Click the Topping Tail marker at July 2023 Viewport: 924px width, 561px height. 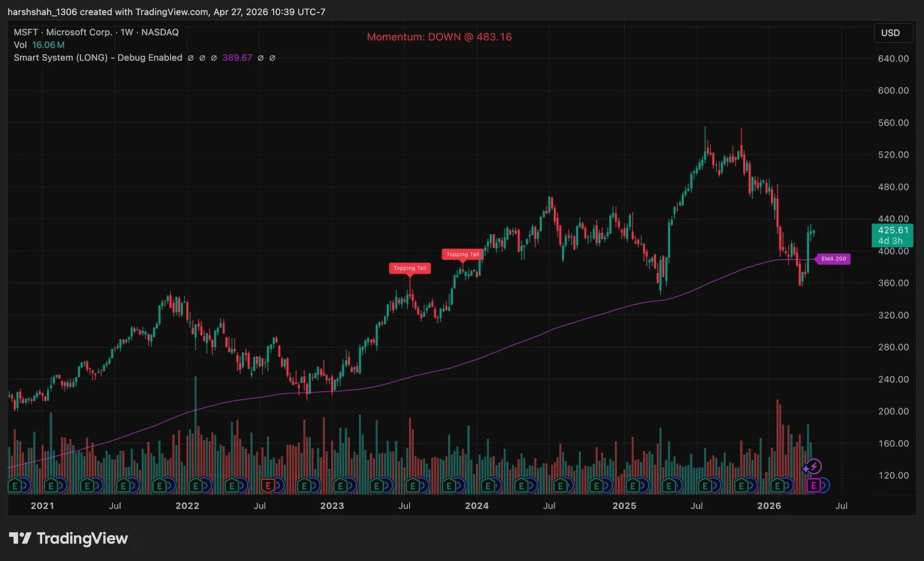click(x=410, y=268)
